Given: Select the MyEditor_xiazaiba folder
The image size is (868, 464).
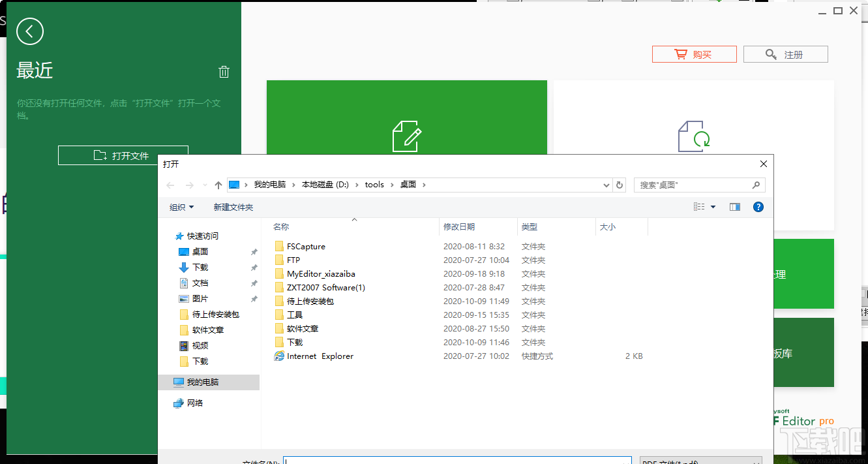Looking at the screenshot, I should 321,274.
